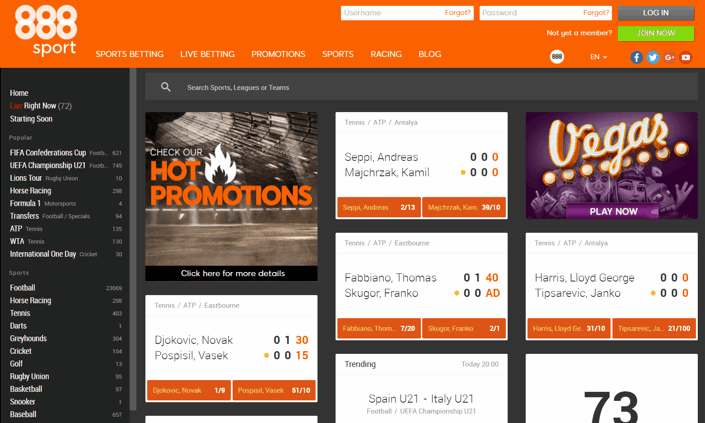The height and width of the screenshot is (423, 705).
Task: Open the Djokovic vs Pospisil match
Action: pos(231,347)
